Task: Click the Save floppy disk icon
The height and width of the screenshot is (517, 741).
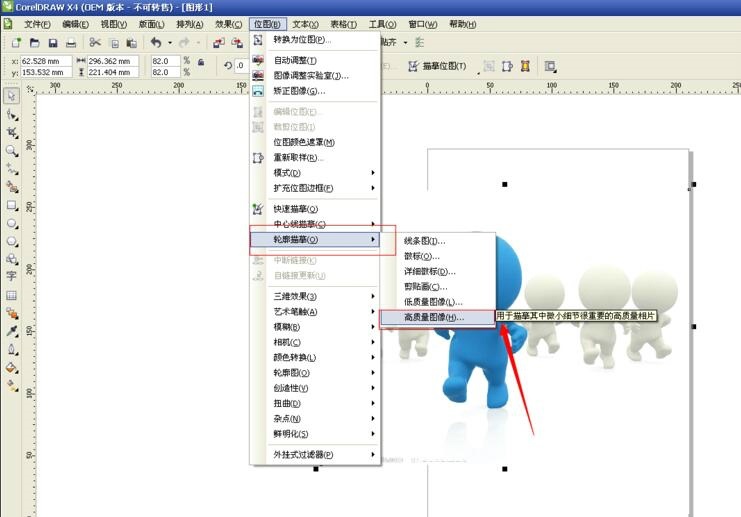Action: (x=52, y=43)
